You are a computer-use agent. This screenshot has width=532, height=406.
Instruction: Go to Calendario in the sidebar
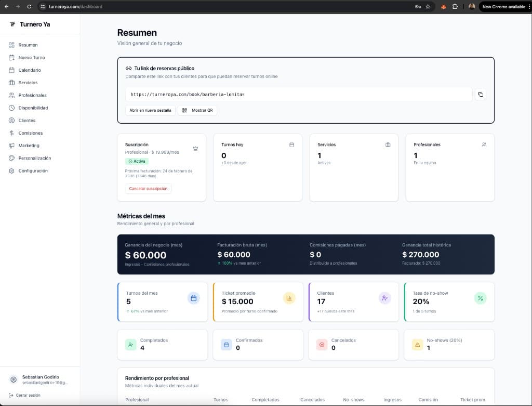tap(29, 70)
